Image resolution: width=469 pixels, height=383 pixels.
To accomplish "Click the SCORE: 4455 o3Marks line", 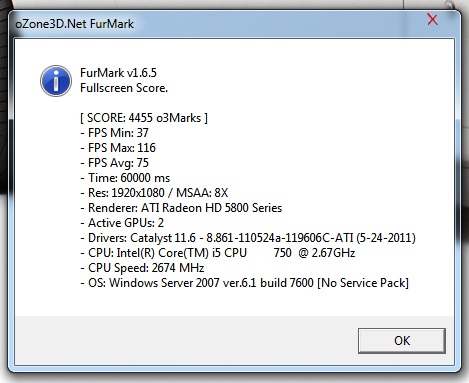I will tap(144, 118).
